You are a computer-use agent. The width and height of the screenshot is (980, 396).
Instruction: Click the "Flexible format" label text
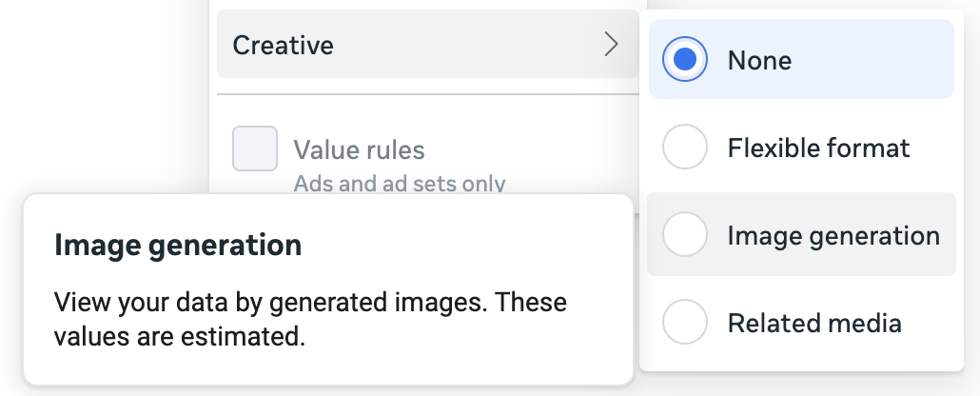(x=818, y=148)
